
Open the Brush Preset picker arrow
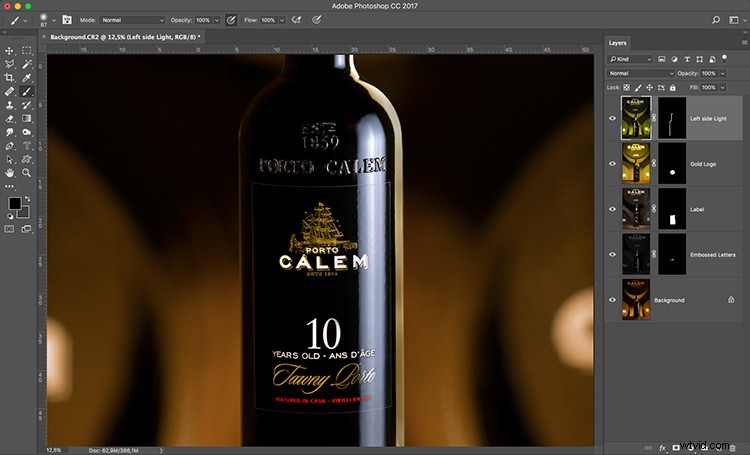[54, 20]
